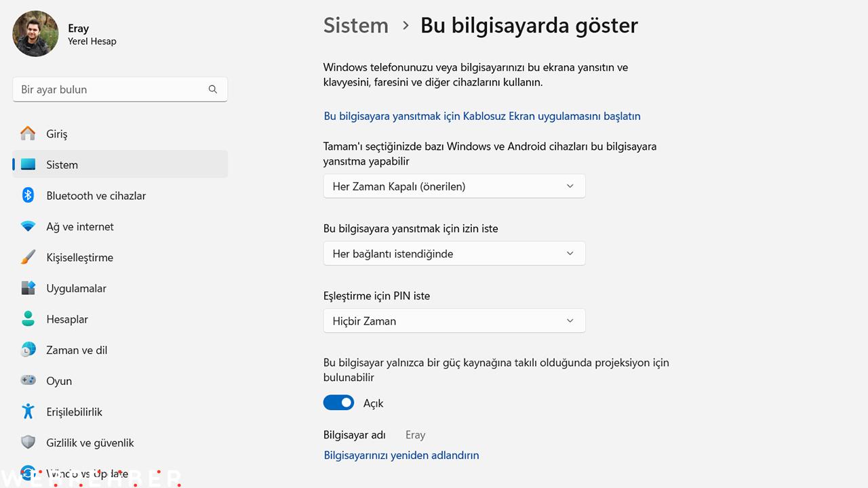Open Uygulamalar settings

[120, 288]
